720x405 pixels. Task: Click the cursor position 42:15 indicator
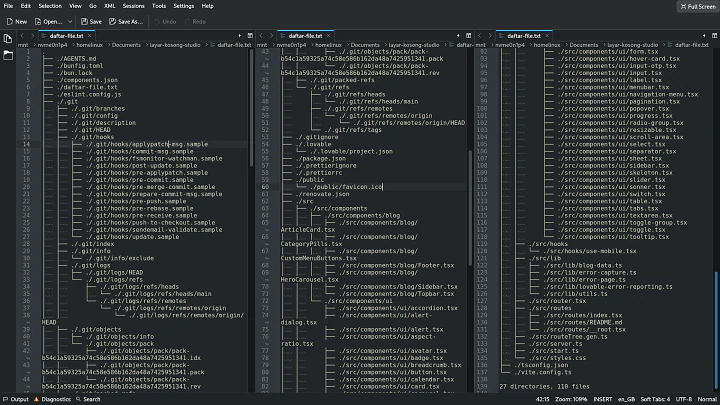542,399
